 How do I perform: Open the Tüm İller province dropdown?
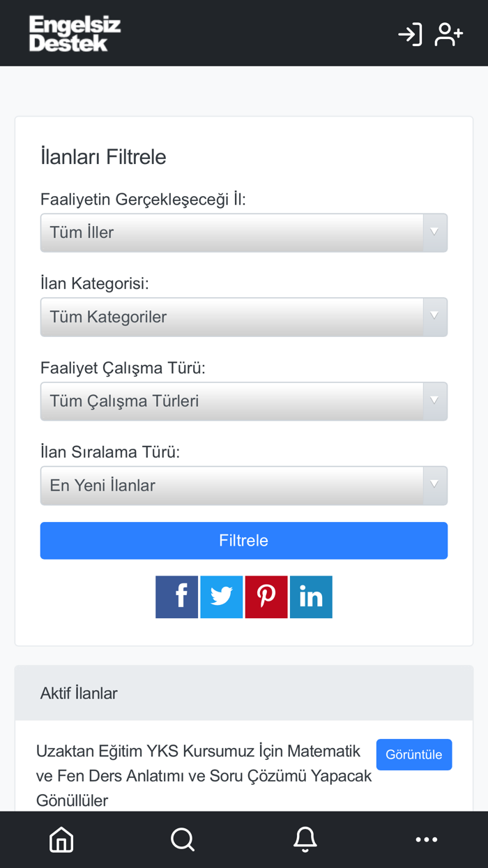(244, 232)
